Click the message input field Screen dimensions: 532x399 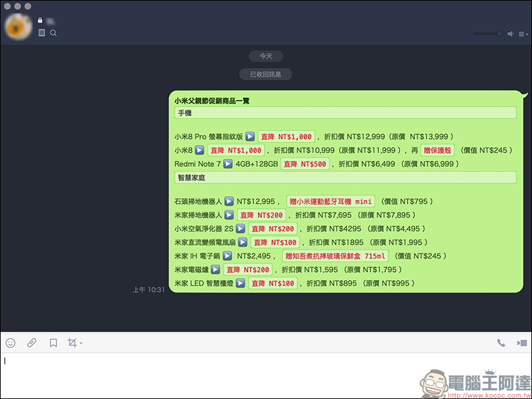pyautogui.click(x=266, y=375)
